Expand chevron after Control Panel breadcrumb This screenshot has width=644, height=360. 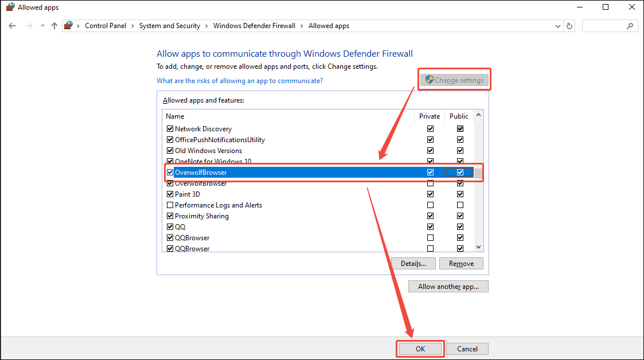click(132, 26)
